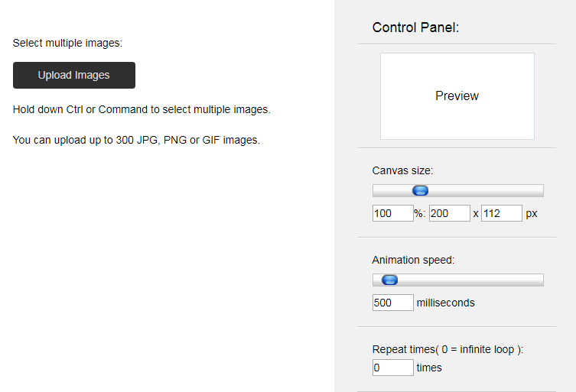Click the 'milliseconds' unit label
This screenshot has height=392, width=576.
tap(446, 303)
